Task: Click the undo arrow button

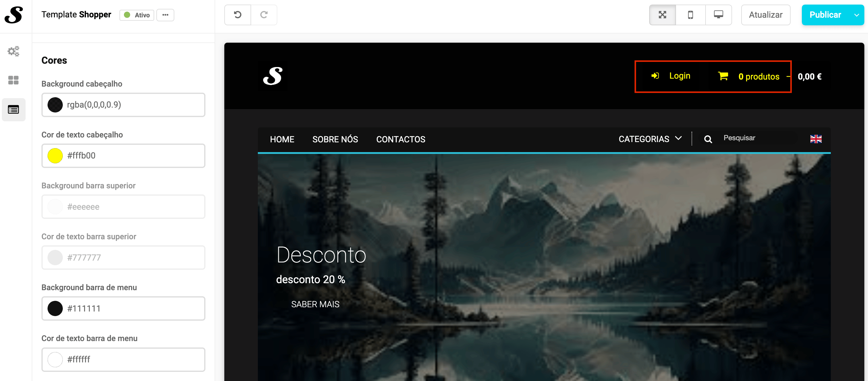Action: (x=237, y=15)
